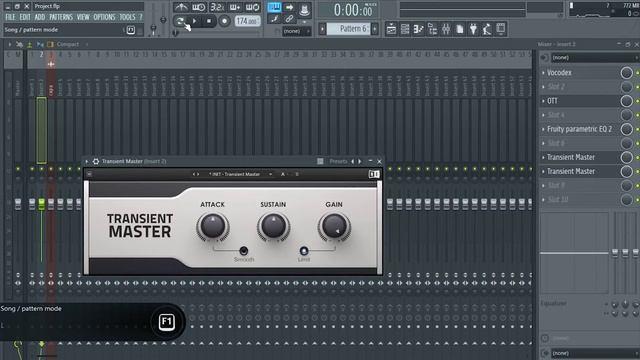Click the link/multilink controllers icon
This screenshot has height=360, width=640.
coord(289,19)
